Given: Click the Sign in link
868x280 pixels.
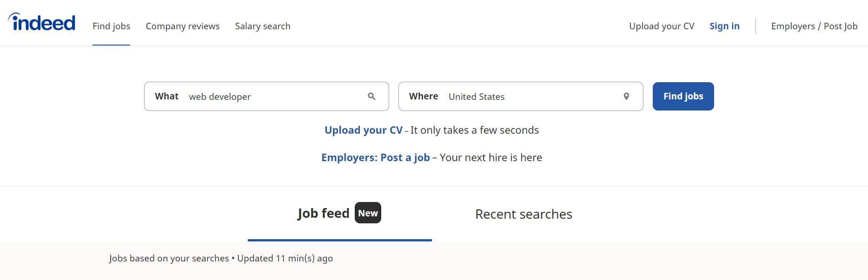Looking at the screenshot, I should [724, 26].
